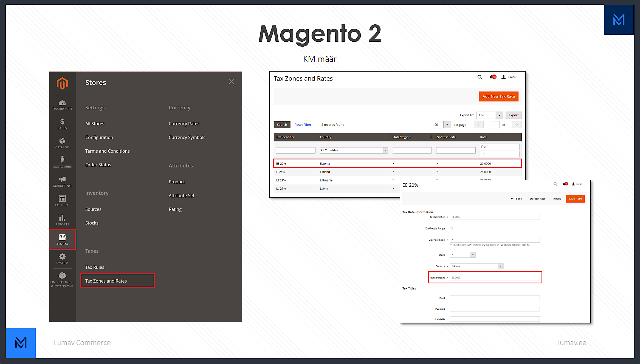640x364 pixels.
Task: Open the Customers sidebar section
Action: coord(62,162)
